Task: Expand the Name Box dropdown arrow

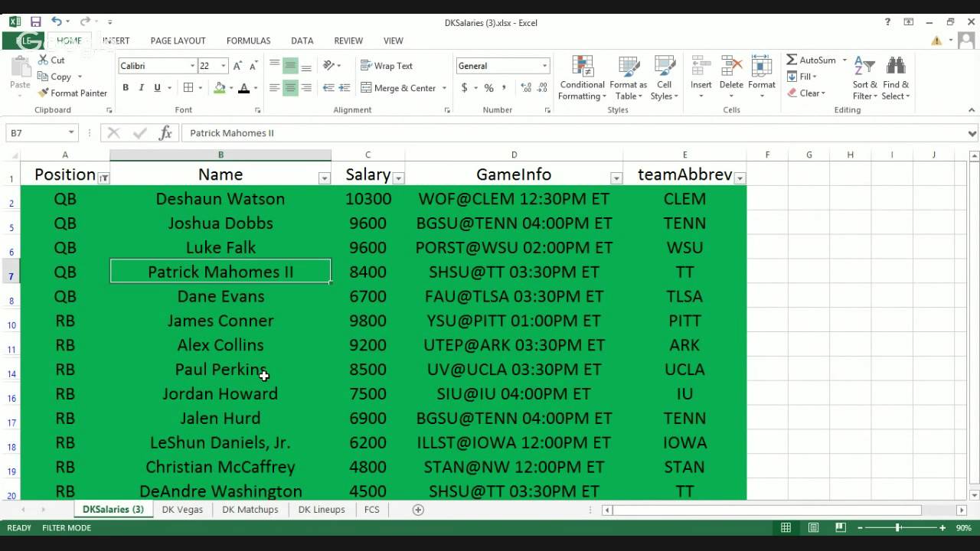Action: click(x=71, y=133)
